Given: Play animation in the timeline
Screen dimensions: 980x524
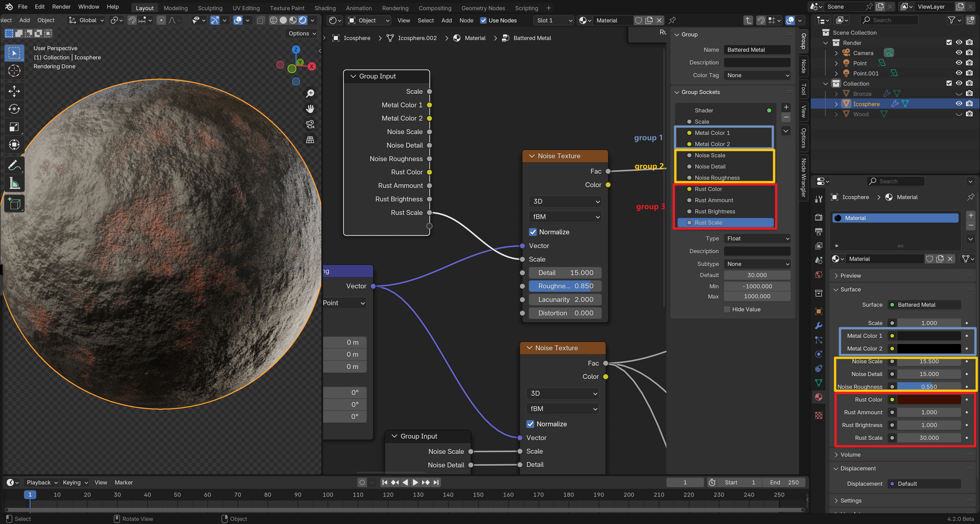Looking at the screenshot, I should click(x=415, y=482).
